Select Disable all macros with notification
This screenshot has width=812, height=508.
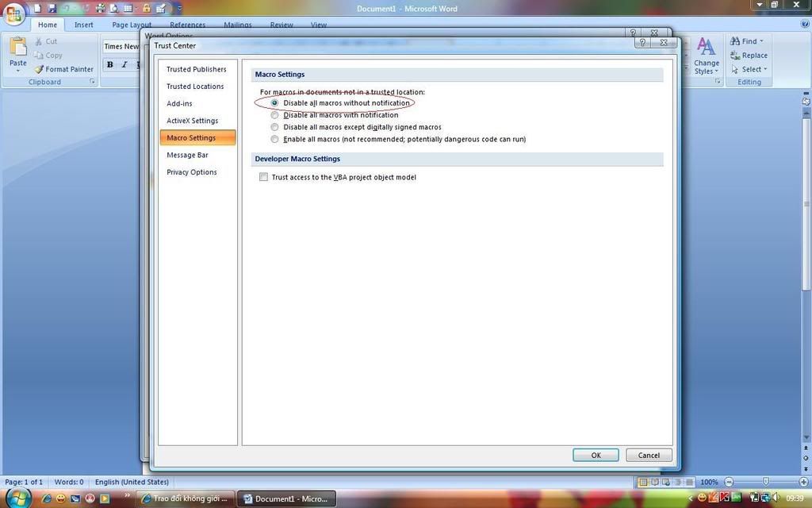tap(275, 115)
